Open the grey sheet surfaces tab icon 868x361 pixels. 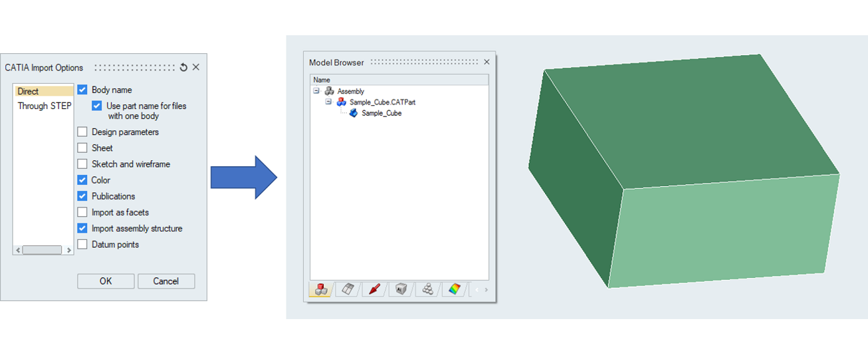click(348, 289)
